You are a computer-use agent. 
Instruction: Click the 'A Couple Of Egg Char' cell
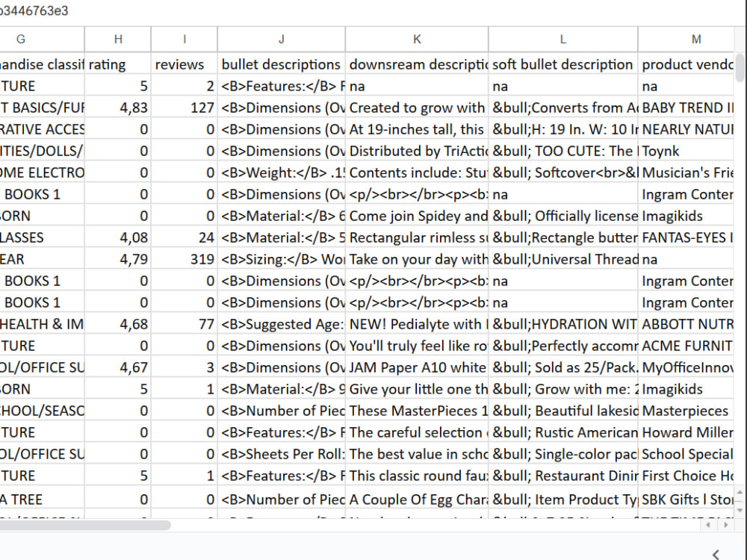point(417,500)
